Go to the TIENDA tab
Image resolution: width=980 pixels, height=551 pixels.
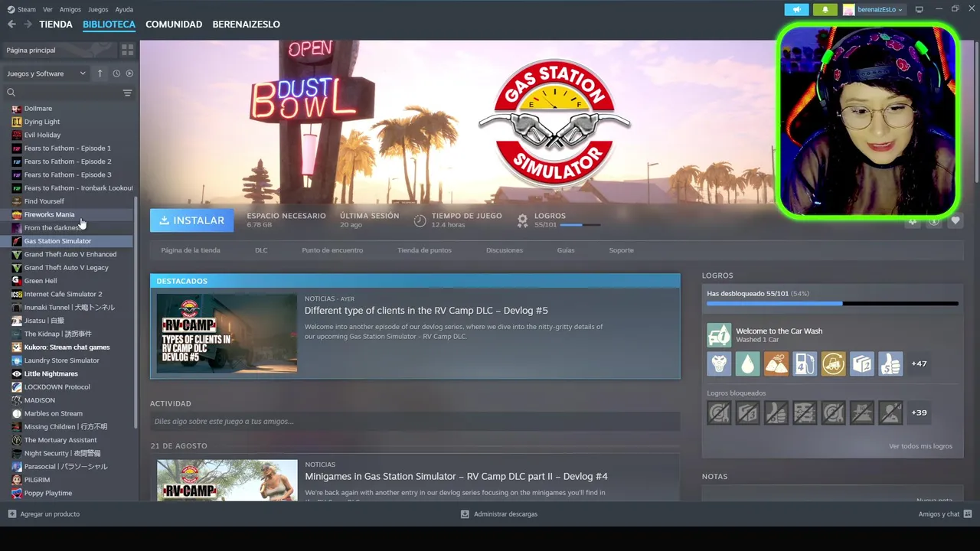(x=56, y=24)
